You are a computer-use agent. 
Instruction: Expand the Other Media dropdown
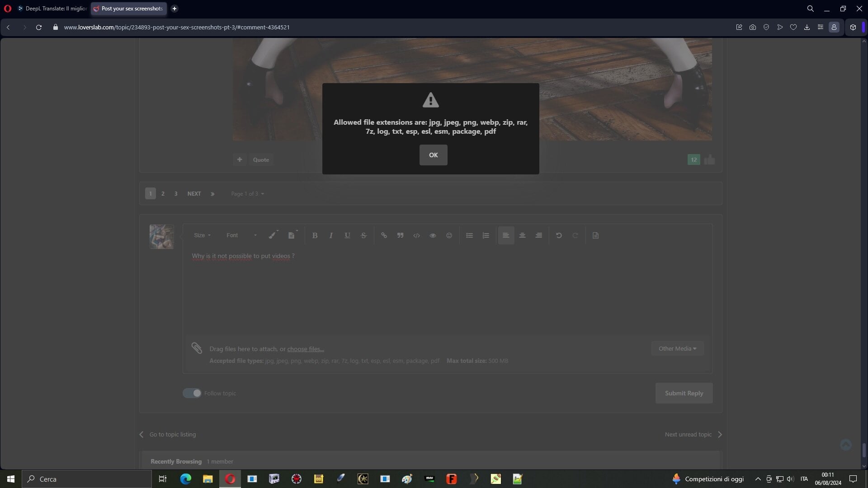coord(677,348)
